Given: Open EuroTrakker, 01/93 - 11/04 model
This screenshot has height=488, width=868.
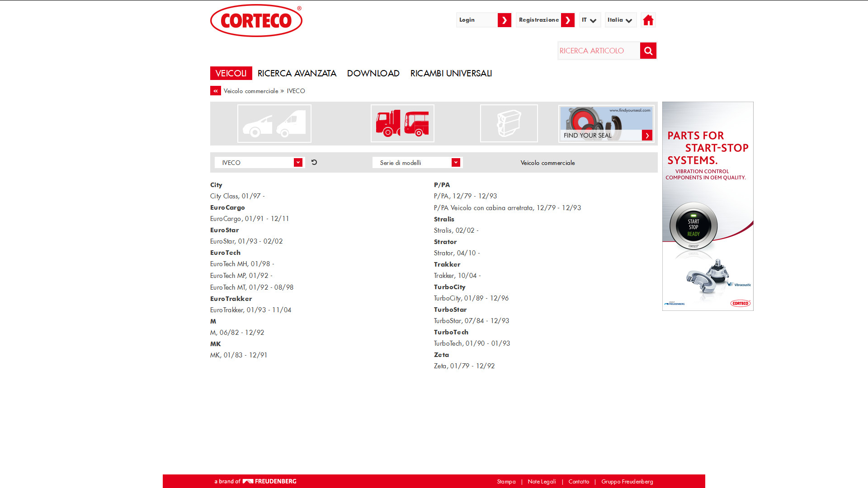Looking at the screenshot, I should (251, 310).
